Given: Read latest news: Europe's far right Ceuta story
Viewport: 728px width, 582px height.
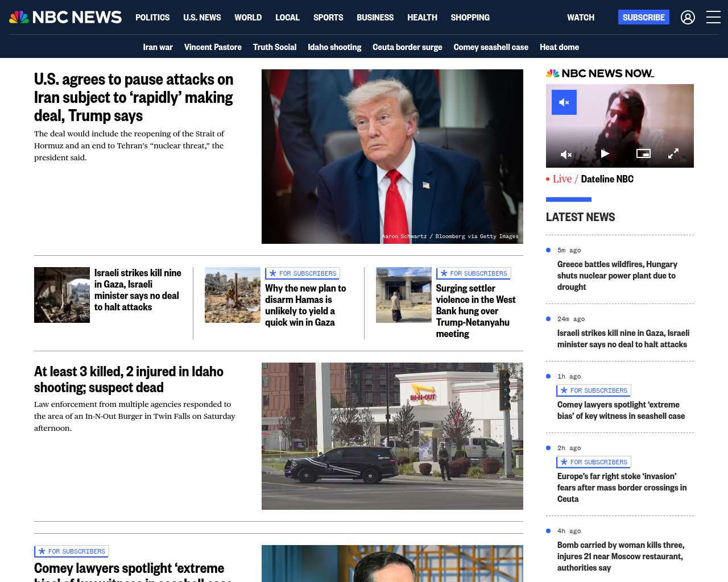Looking at the screenshot, I should (x=622, y=488).
